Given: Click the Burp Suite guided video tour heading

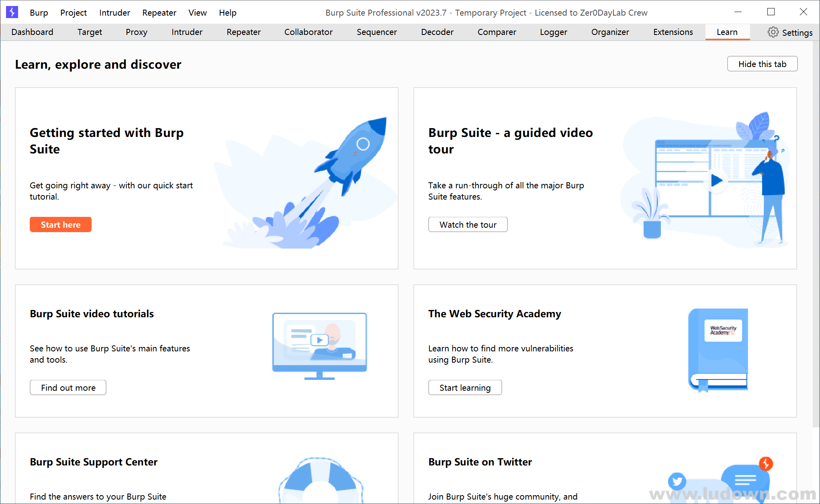Looking at the screenshot, I should (x=510, y=141).
